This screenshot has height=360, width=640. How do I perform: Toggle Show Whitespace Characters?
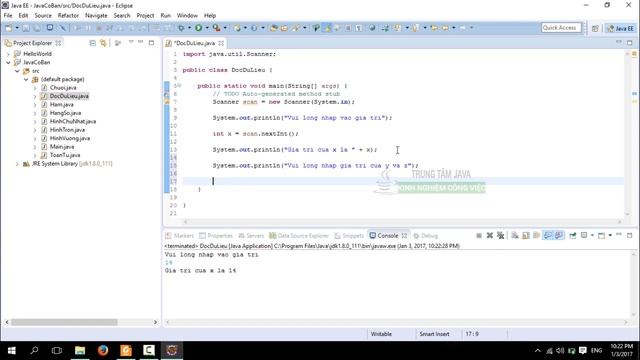358,28
